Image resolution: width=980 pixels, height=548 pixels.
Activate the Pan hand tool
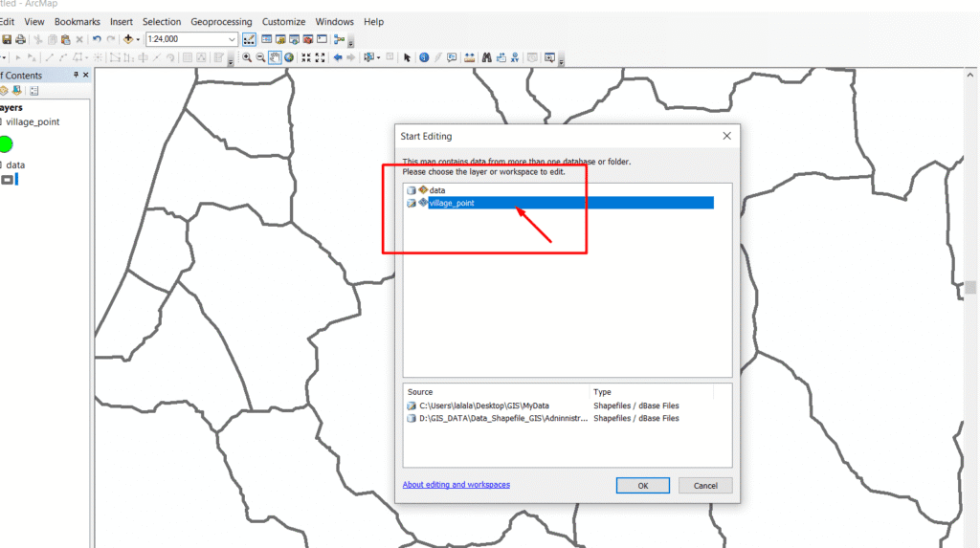[275, 57]
